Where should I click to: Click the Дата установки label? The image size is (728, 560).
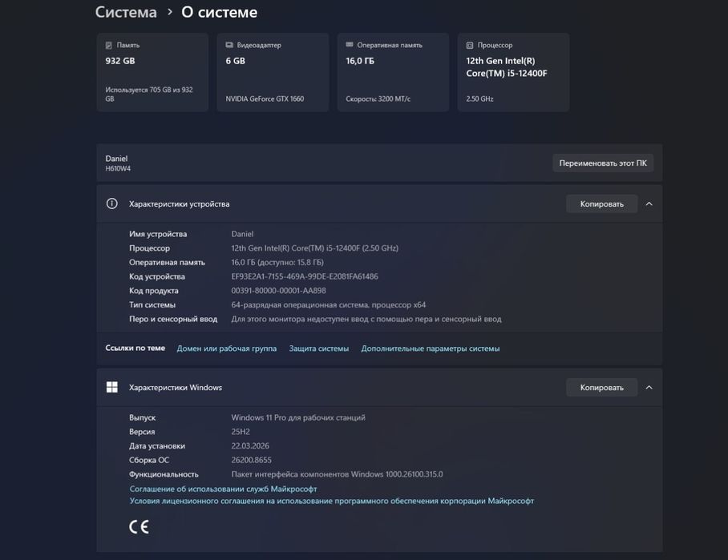pos(157,446)
